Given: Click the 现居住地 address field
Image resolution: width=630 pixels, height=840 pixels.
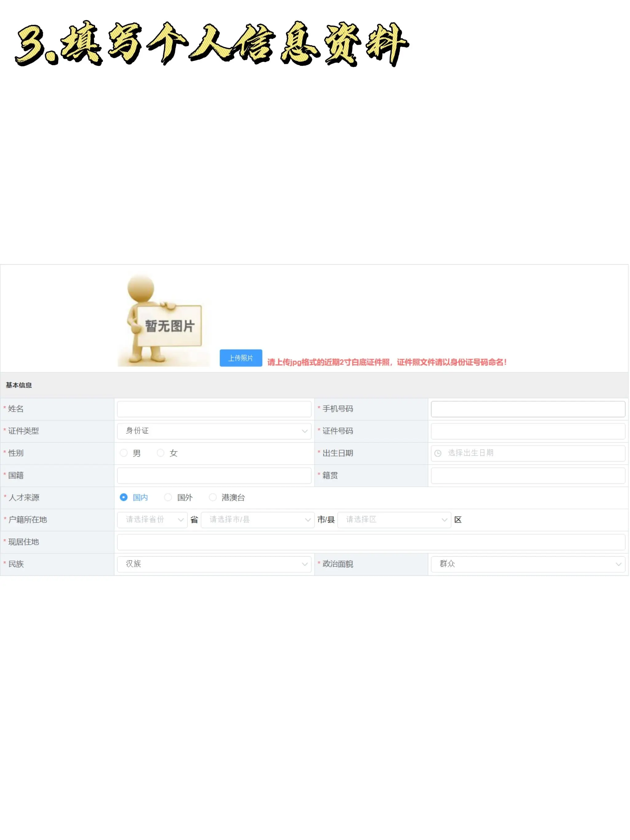Looking at the screenshot, I should 371,542.
